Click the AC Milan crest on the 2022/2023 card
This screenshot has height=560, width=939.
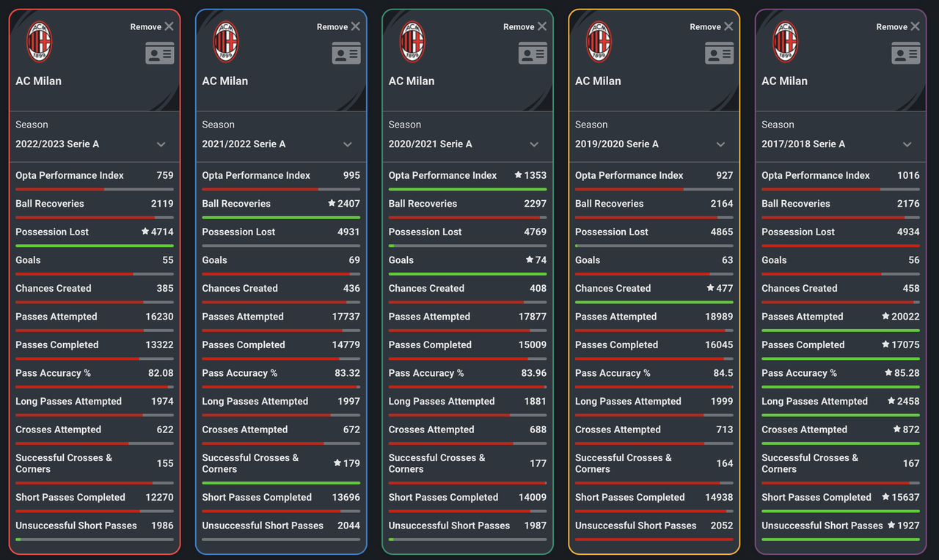pos(39,42)
